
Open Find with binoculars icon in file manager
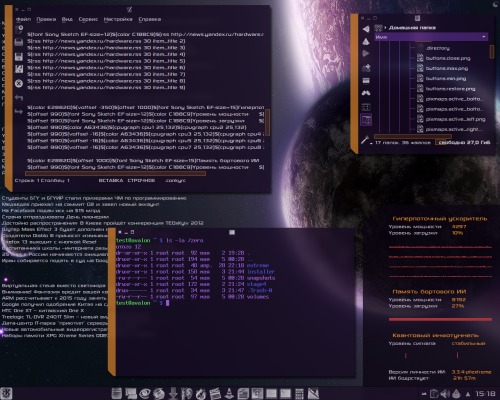(366, 93)
